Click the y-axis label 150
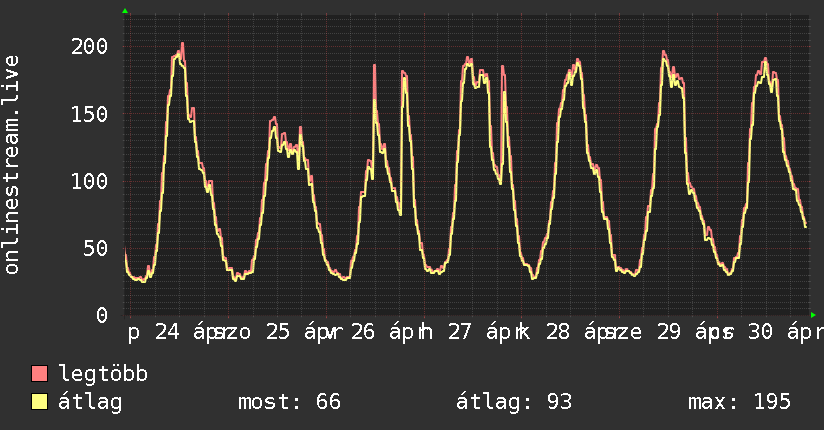Image resolution: width=824 pixels, height=430 pixels. coord(89,114)
